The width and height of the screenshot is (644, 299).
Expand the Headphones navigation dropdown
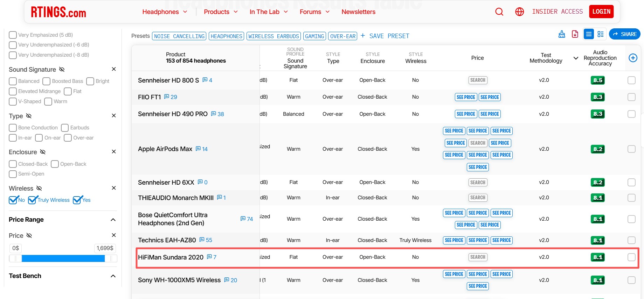pyautogui.click(x=165, y=12)
